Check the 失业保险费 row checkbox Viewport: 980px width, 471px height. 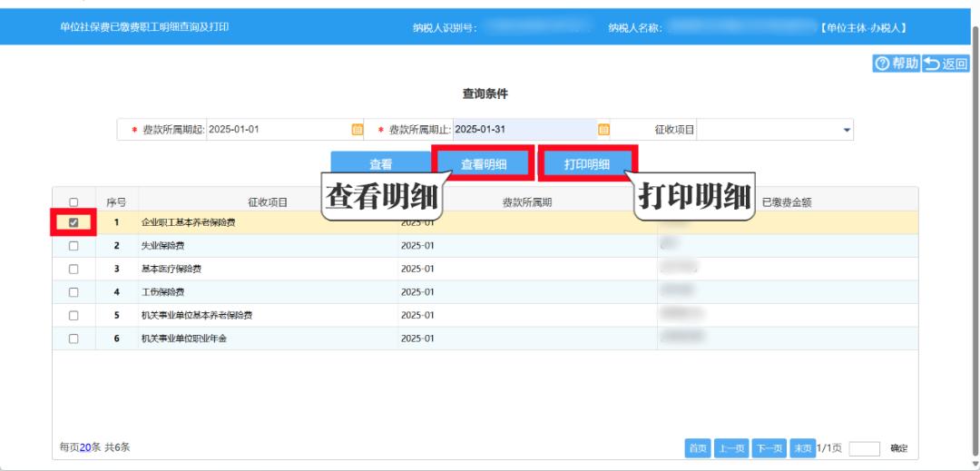pos(73,246)
